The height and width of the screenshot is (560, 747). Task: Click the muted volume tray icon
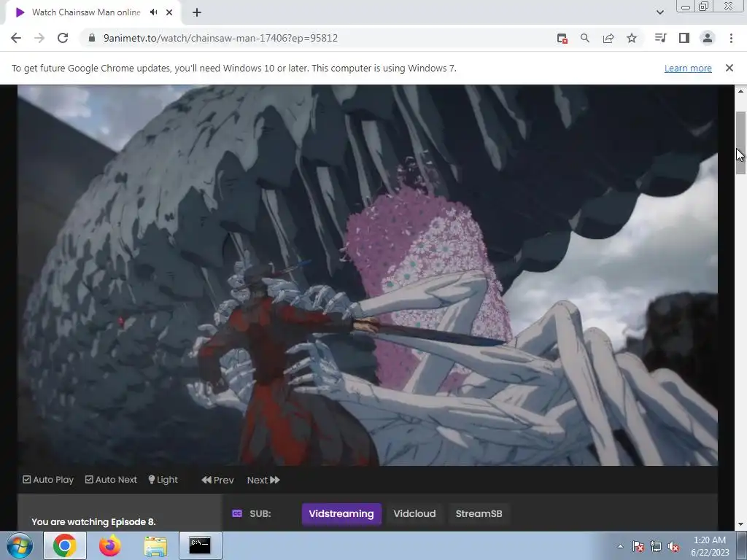673,546
